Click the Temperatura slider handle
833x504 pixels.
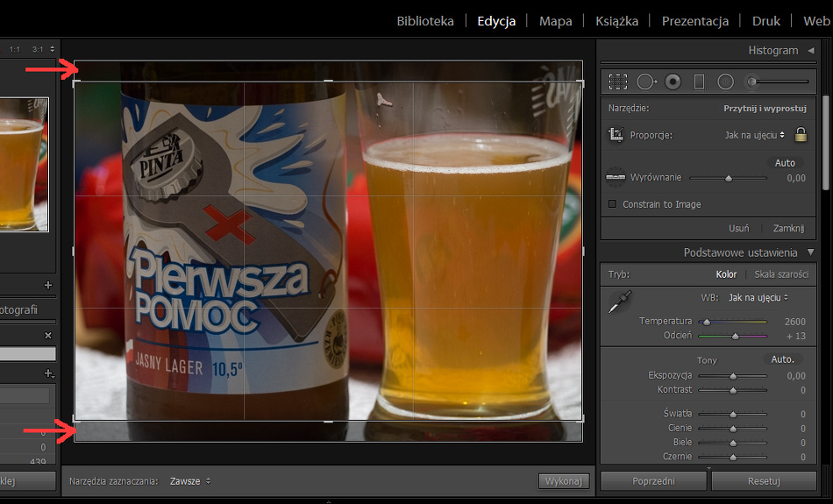pyautogui.click(x=707, y=322)
